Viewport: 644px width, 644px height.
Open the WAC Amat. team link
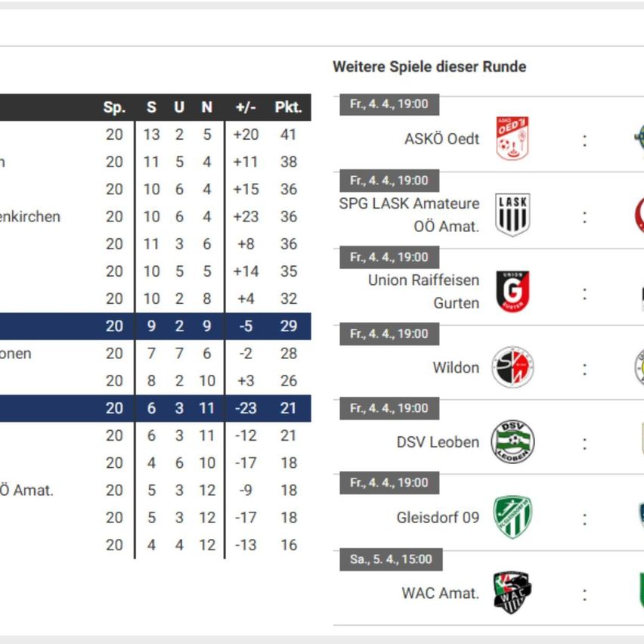click(440, 593)
